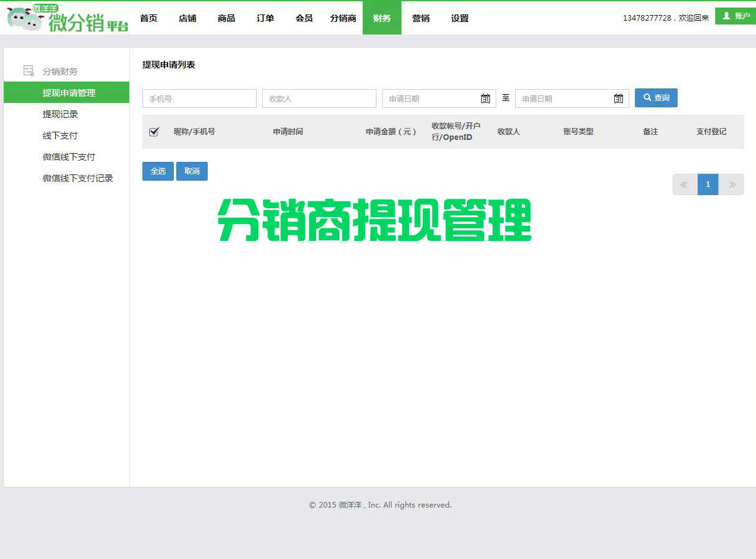Toggle the select-all checkbox in table header
Image resolution: width=756 pixels, height=559 pixels.
(x=154, y=132)
